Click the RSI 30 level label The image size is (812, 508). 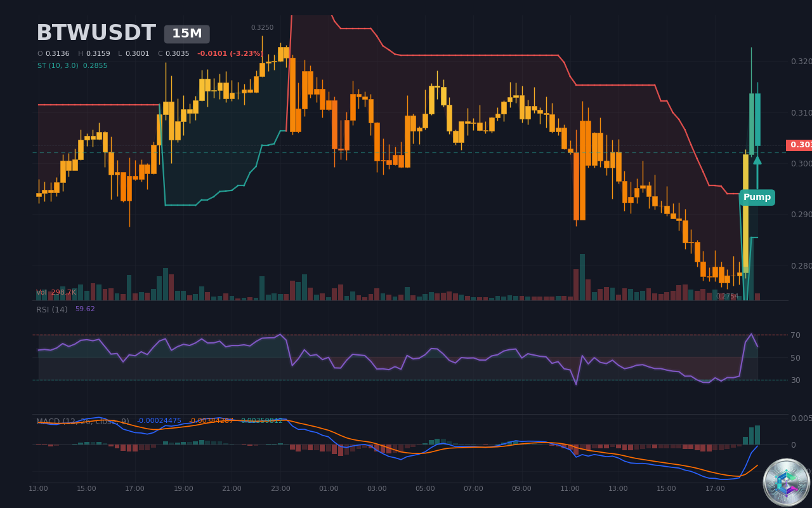(x=795, y=380)
